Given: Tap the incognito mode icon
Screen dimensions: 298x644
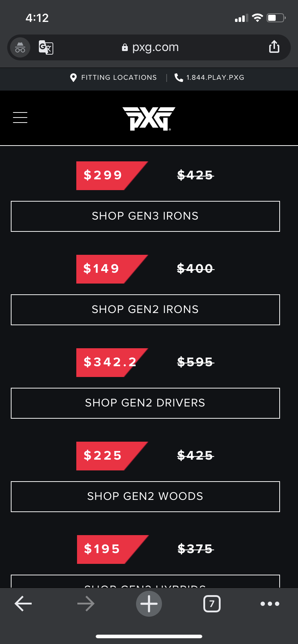Looking at the screenshot, I should [20, 47].
